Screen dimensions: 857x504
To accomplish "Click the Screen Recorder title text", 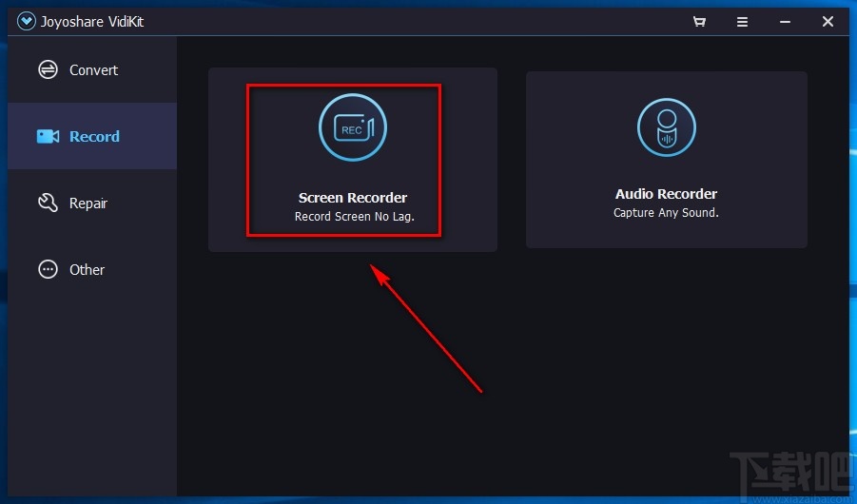I will pos(353,198).
